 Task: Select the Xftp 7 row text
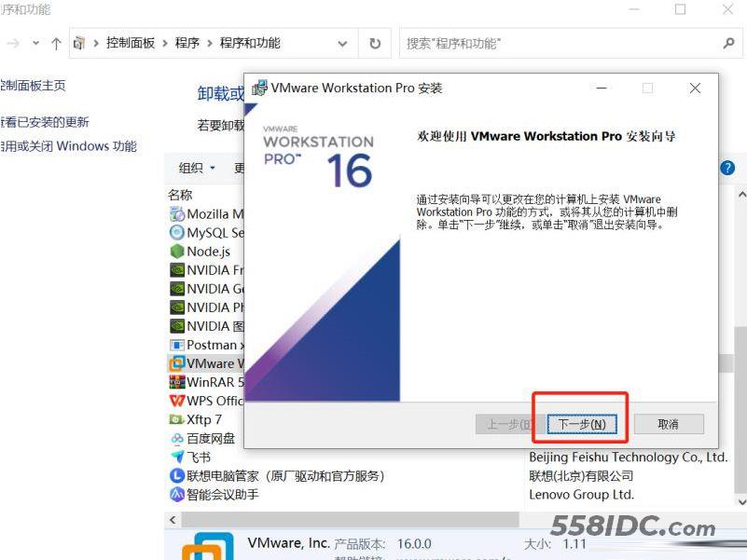coord(204,419)
